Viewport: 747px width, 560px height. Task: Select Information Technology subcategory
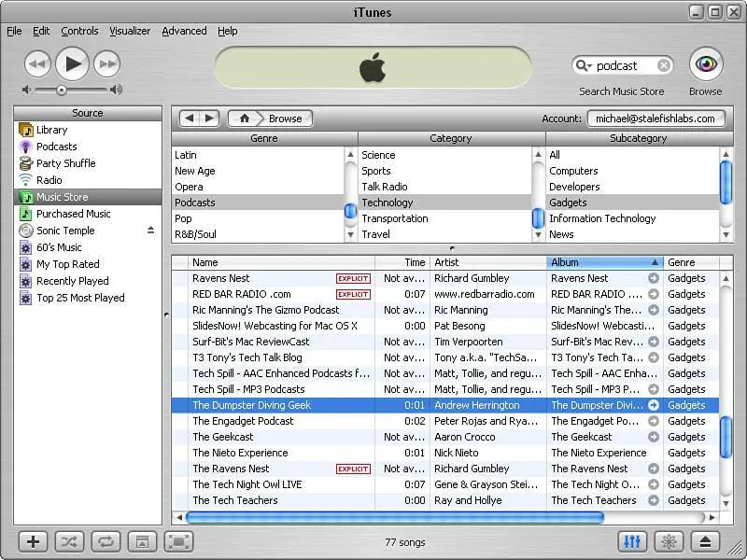632,218
